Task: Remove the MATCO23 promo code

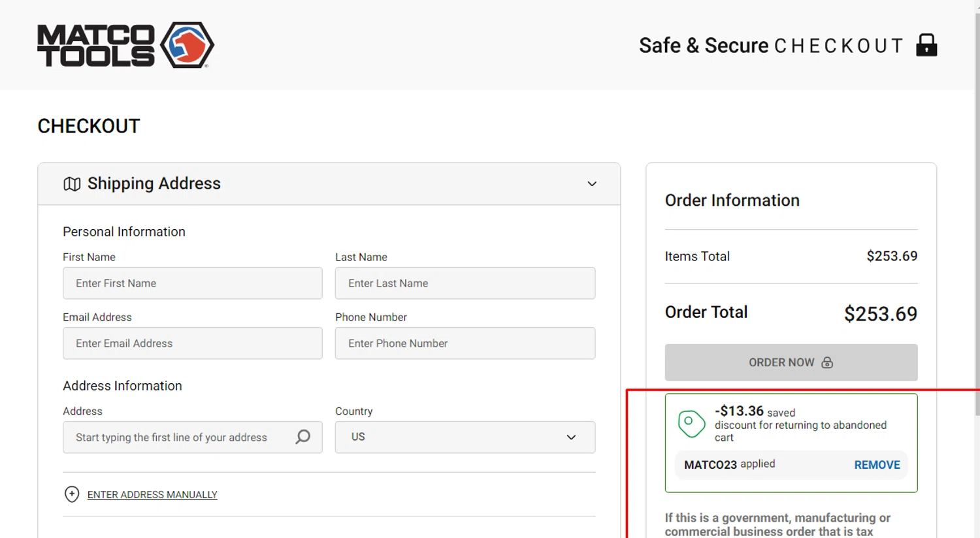Action: [x=877, y=465]
